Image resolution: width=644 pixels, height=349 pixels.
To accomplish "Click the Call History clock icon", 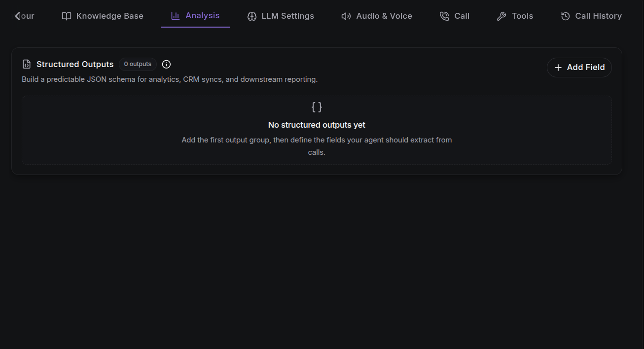I will point(566,16).
